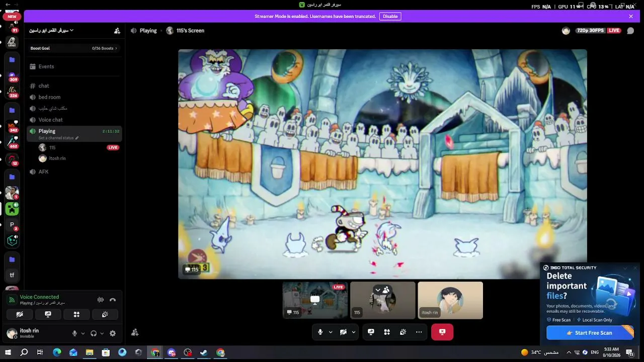This screenshot has height=362, width=644.
Task: Expand the Boost Goal arrow
Action: (x=116, y=48)
